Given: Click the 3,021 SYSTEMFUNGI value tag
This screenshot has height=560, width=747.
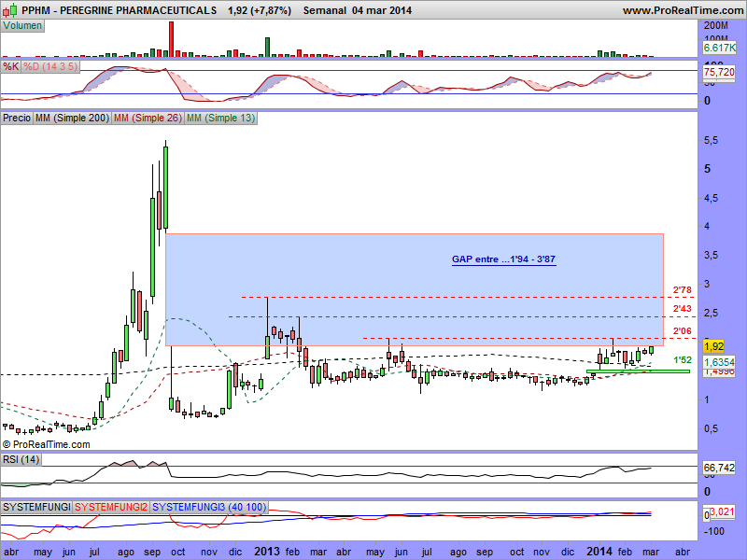Looking at the screenshot, I should coord(722,511).
